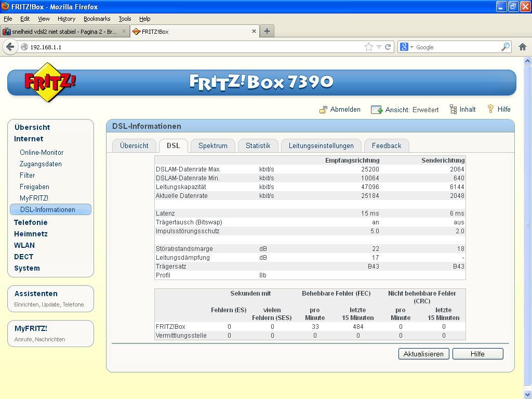Viewport: 532px width, 399px height.
Task: Click the site identity globe icon
Action: click(x=24, y=47)
